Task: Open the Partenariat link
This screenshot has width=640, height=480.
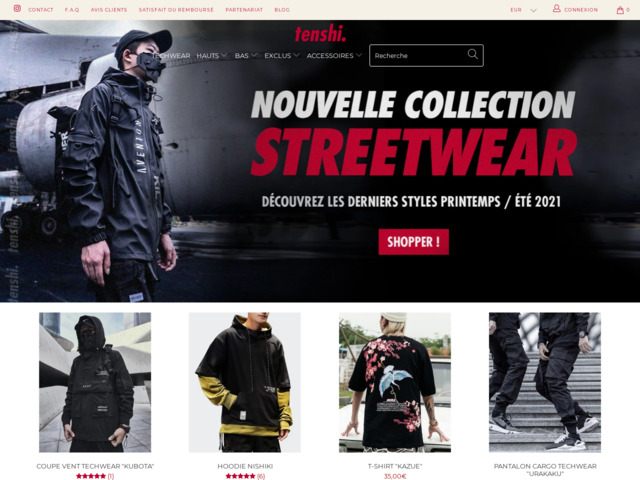Action: point(244,10)
